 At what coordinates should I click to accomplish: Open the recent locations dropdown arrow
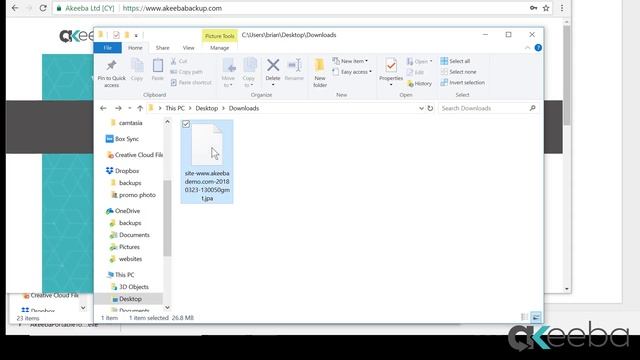pos(130,108)
